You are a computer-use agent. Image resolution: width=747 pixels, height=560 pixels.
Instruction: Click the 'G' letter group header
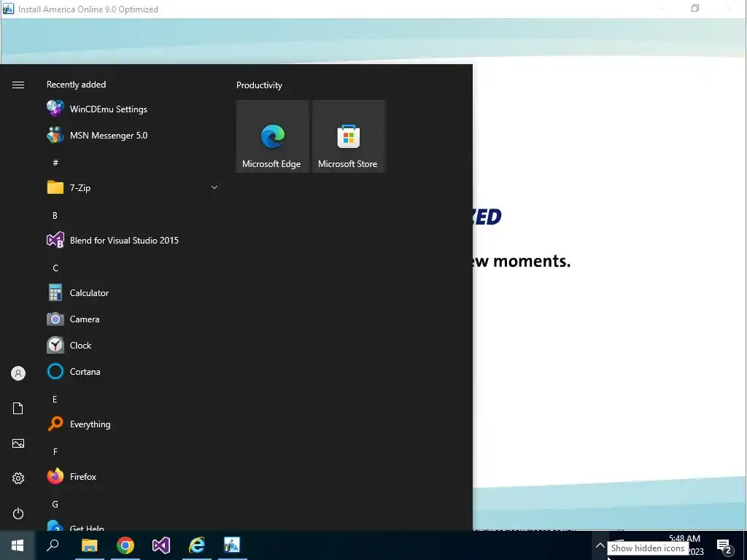tap(55, 505)
